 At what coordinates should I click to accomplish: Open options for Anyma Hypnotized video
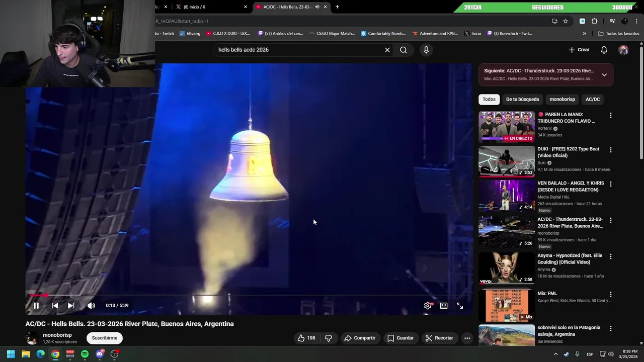(x=611, y=256)
